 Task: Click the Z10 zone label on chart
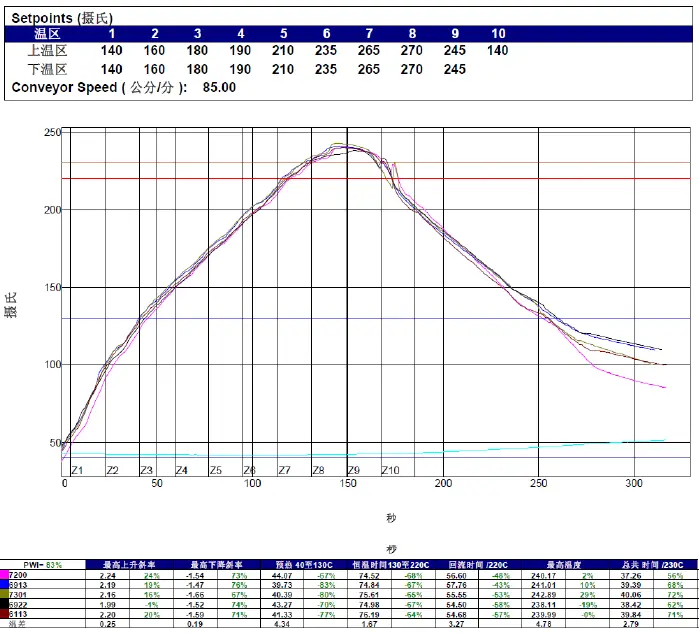pos(391,470)
